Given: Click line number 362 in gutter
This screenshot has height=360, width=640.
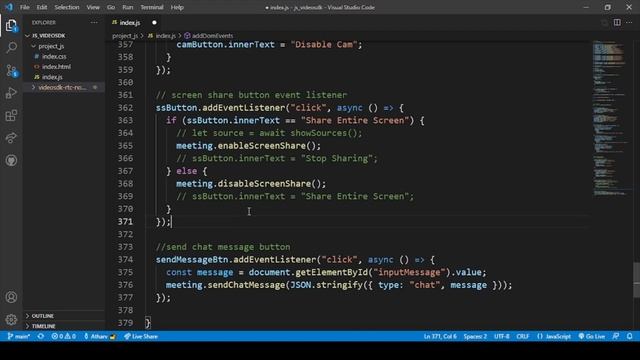Looking at the screenshot, I should (x=125, y=108).
